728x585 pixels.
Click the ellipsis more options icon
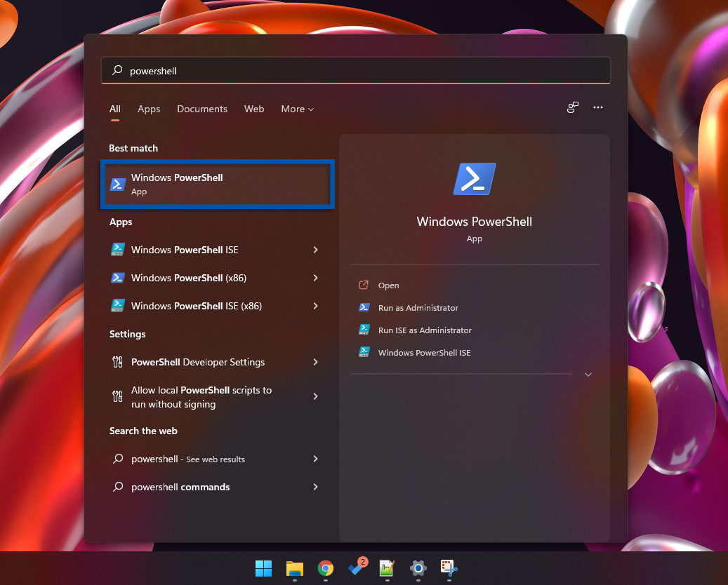tap(598, 107)
